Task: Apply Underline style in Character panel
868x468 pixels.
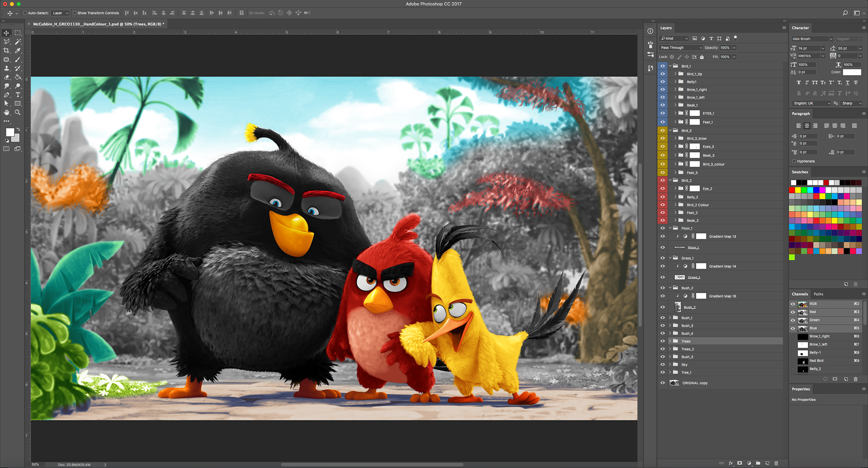Action: pos(848,82)
